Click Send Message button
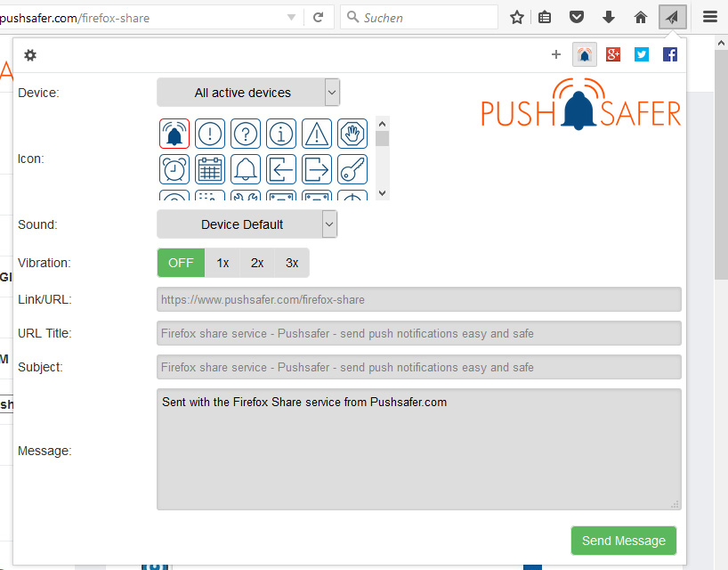728x570 pixels. [624, 541]
